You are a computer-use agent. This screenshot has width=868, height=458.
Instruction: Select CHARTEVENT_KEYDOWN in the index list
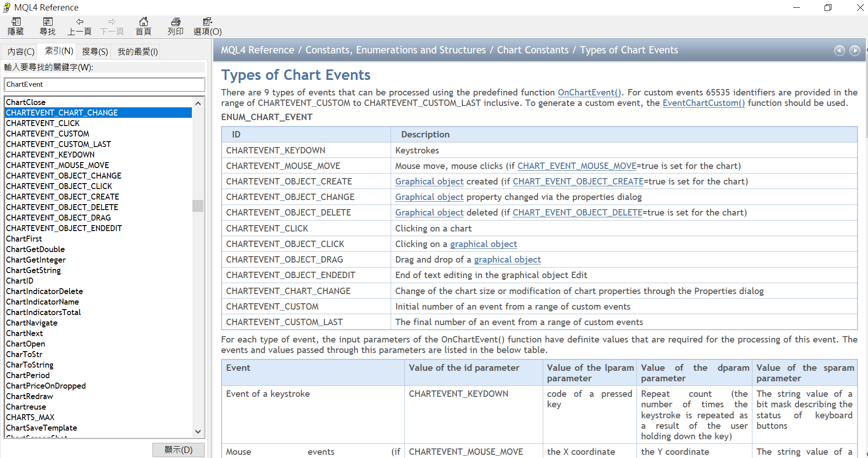98,155
